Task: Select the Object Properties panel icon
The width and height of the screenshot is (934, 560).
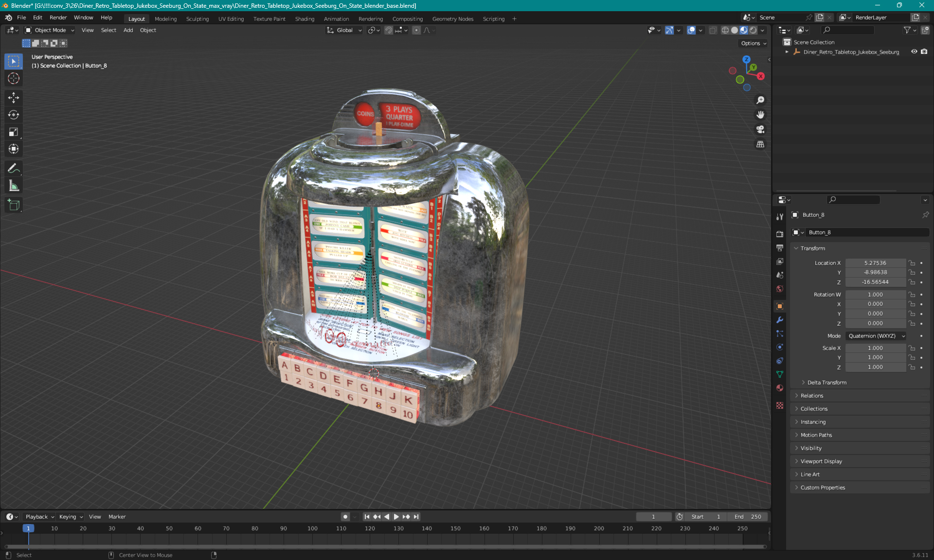Action: point(780,306)
